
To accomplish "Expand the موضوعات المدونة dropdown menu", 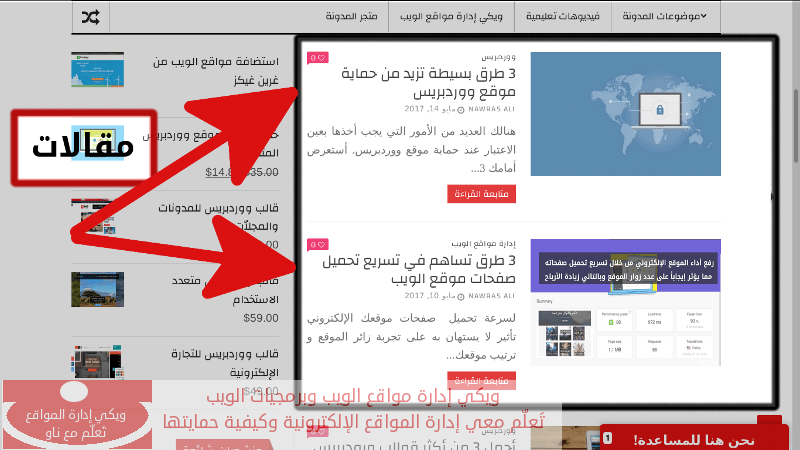I will pos(665,17).
